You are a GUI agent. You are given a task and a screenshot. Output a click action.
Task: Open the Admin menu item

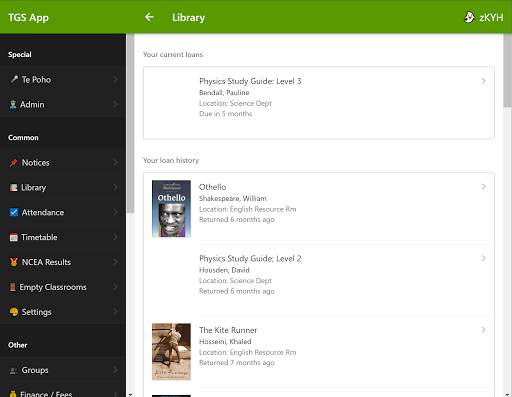(x=63, y=104)
